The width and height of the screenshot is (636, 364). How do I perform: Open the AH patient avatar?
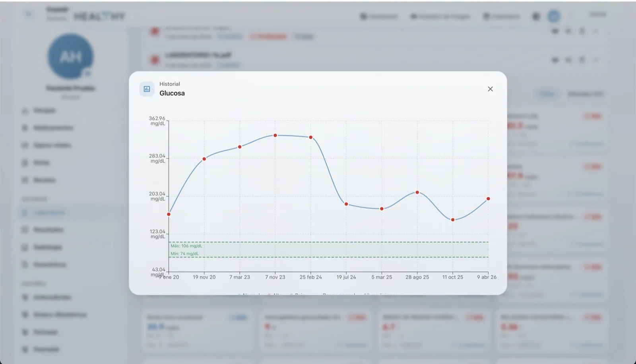[71, 57]
